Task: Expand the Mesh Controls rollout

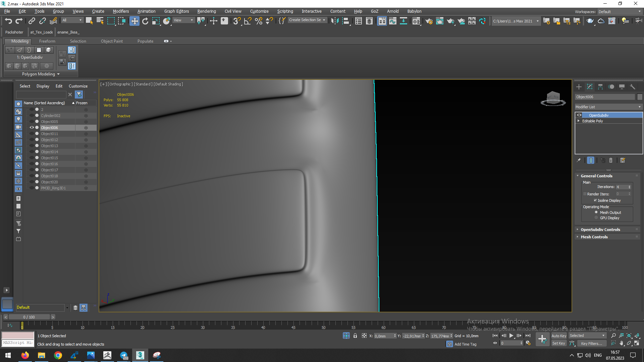Action: [594, 237]
